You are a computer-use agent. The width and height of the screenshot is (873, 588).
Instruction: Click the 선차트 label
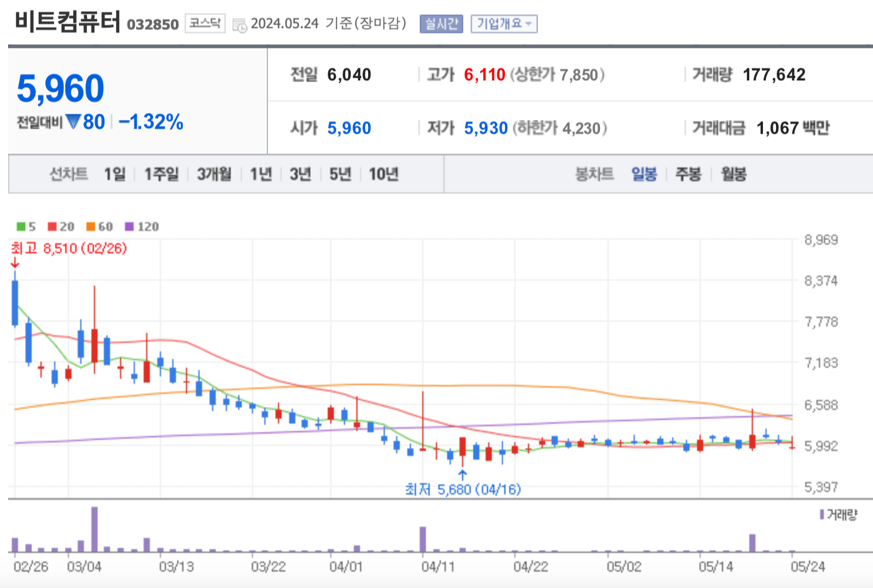click(x=68, y=174)
